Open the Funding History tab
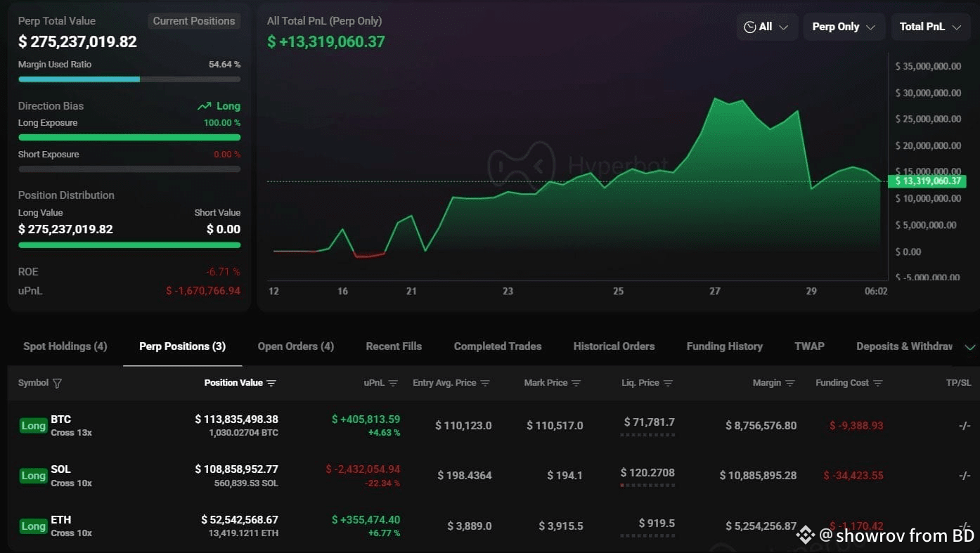This screenshot has height=553, width=980. [724, 346]
